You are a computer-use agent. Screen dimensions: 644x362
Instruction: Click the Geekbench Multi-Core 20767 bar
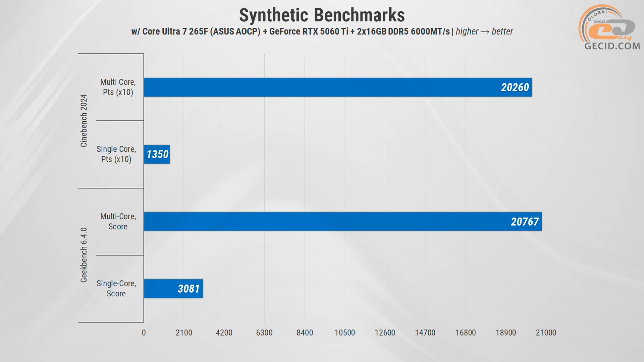[x=343, y=221]
